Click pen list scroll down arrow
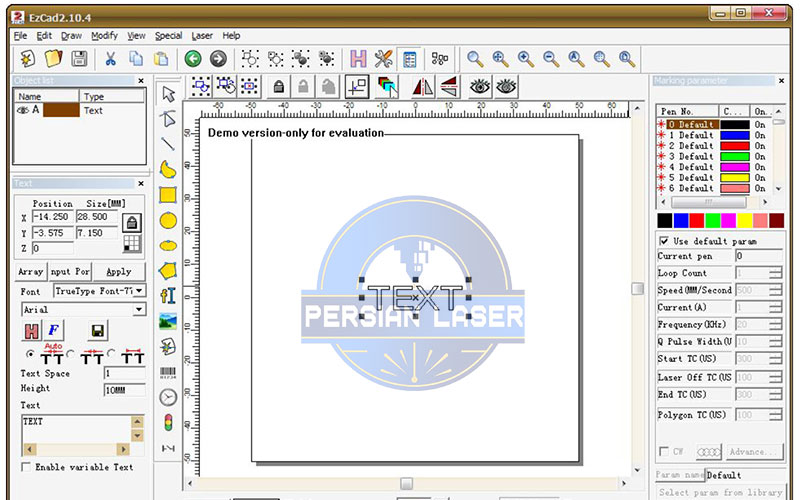This screenshot has width=800, height=500. pyautogui.click(x=779, y=189)
